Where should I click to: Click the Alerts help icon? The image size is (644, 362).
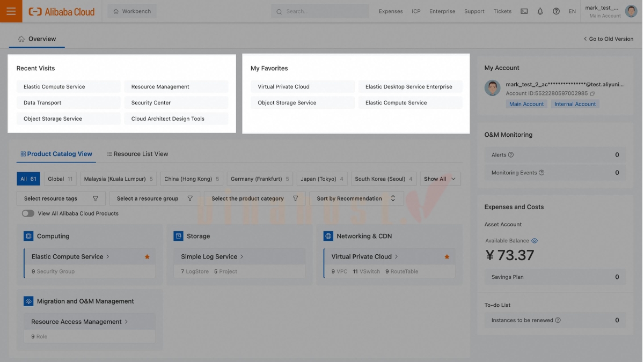pyautogui.click(x=511, y=155)
